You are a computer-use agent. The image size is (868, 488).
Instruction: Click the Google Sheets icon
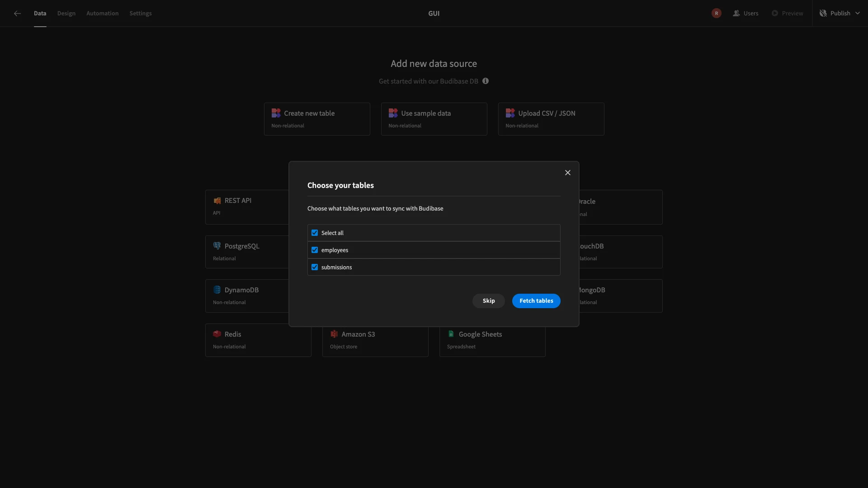point(451,334)
